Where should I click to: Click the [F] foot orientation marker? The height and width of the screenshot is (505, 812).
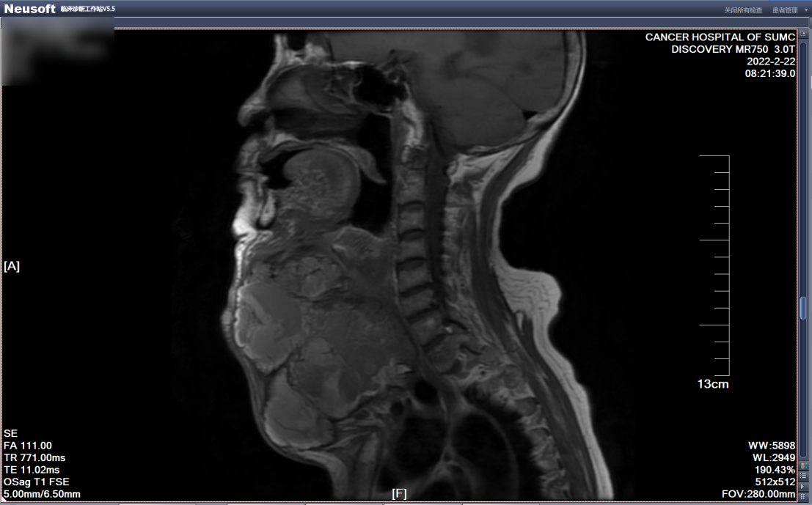click(399, 493)
